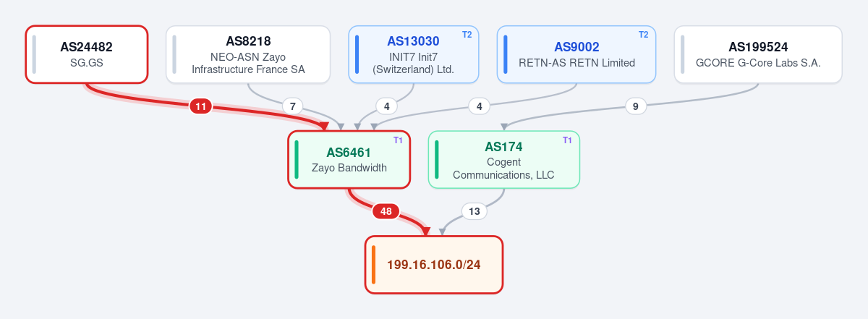Click the T2 tier tag on AS13030
The width and height of the screenshot is (868, 319).
(467, 34)
